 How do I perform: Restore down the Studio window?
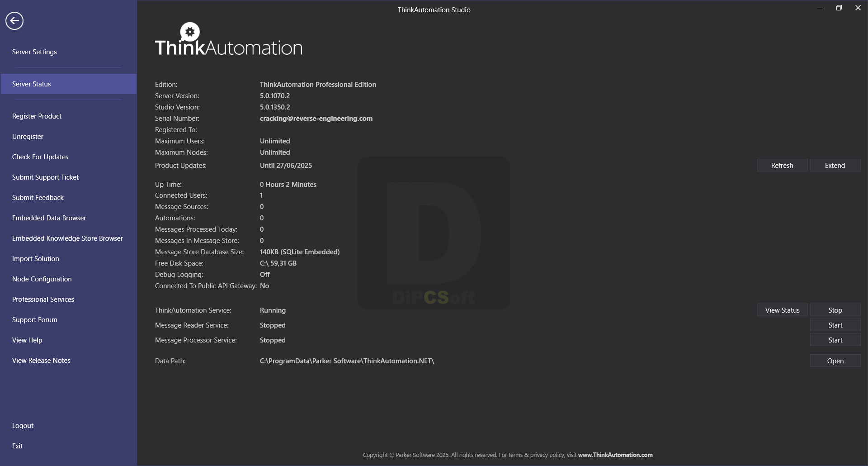tap(839, 8)
